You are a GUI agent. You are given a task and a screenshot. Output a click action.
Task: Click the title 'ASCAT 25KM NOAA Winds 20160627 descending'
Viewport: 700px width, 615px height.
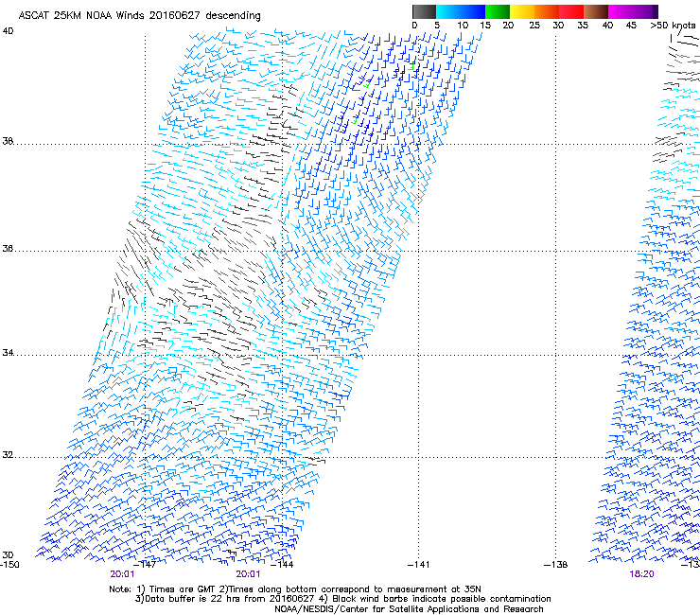pos(139,15)
